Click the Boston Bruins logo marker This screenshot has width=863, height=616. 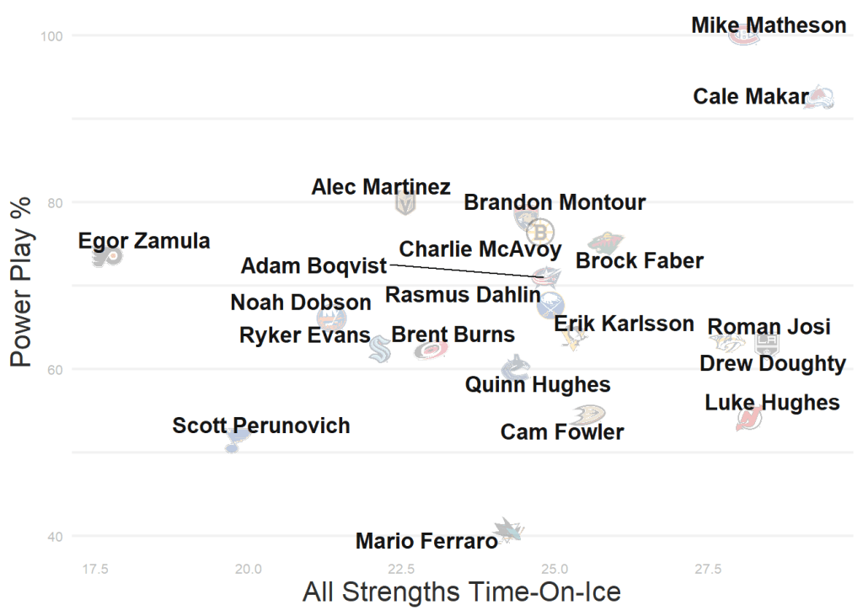point(540,231)
